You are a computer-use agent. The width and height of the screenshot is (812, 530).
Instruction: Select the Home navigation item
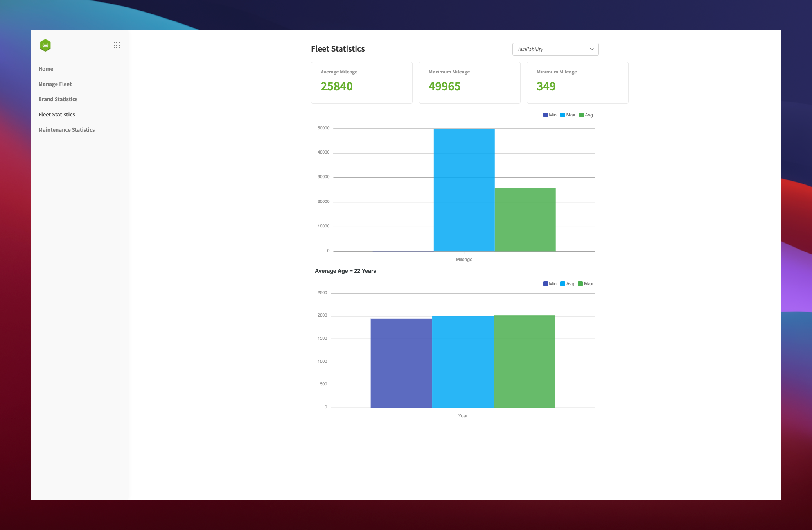click(x=46, y=68)
